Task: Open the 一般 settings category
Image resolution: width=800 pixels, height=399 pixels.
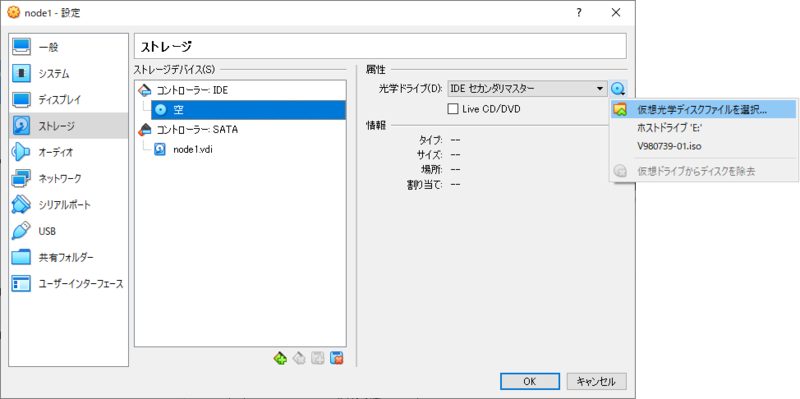Action: pyautogui.click(x=68, y=47)
